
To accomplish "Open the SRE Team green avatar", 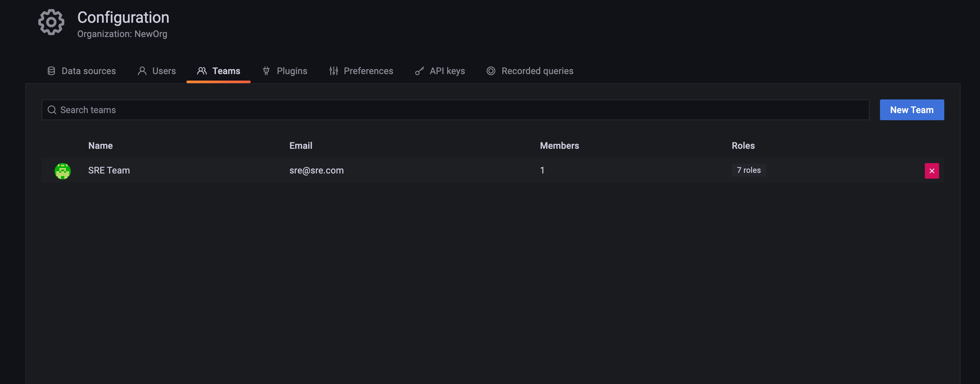I will (62, 171).
